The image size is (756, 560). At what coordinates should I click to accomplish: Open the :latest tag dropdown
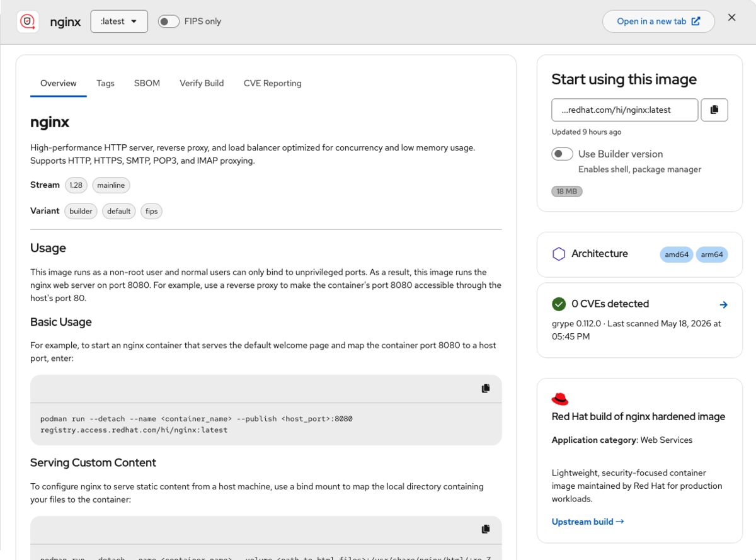click(x=119, y=21)
